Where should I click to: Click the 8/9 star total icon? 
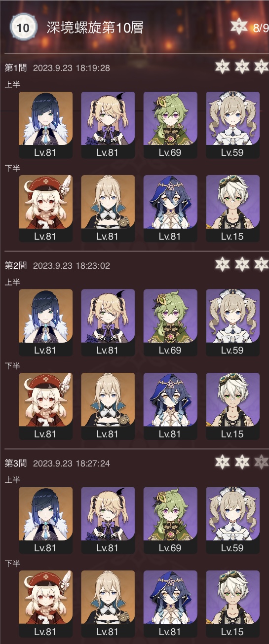239,27
